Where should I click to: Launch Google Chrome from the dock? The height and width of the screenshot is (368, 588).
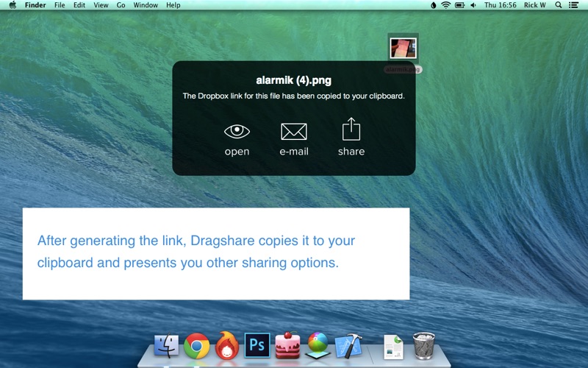tap(197, 345)
